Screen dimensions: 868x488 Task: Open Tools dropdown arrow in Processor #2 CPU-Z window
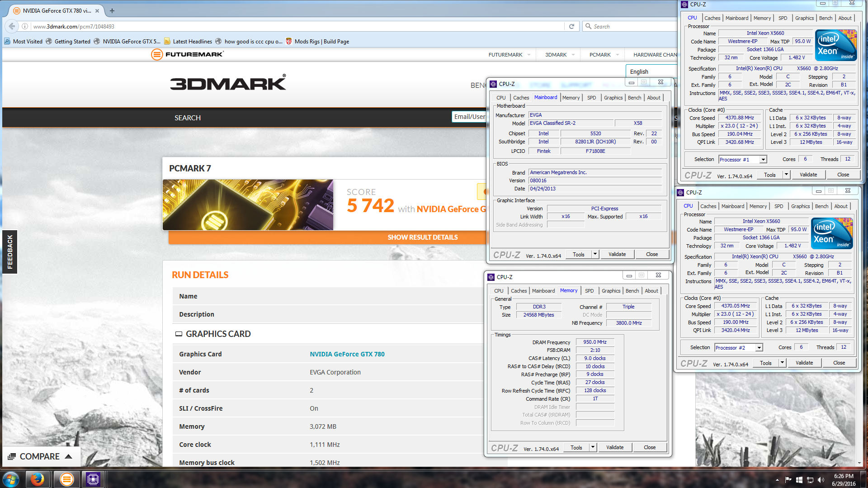[782, 363]
